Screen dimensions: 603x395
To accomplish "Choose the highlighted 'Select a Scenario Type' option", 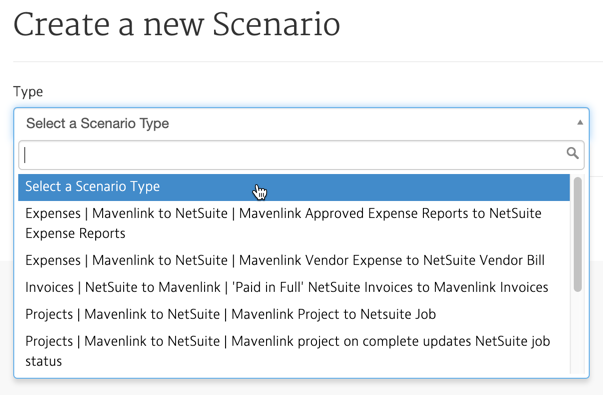I will (x=294, y=187).
